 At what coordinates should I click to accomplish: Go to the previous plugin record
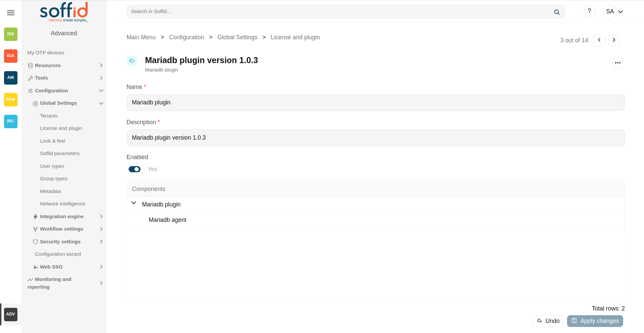tap(599, 40)
